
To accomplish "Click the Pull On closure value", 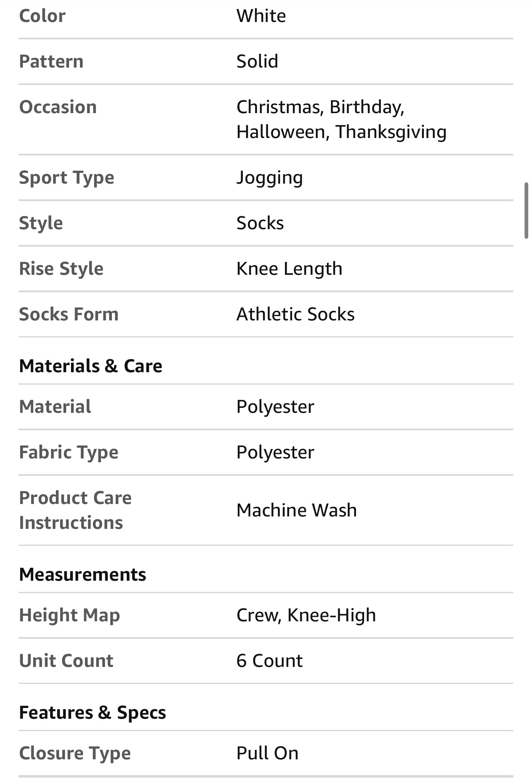I will 267,753.
